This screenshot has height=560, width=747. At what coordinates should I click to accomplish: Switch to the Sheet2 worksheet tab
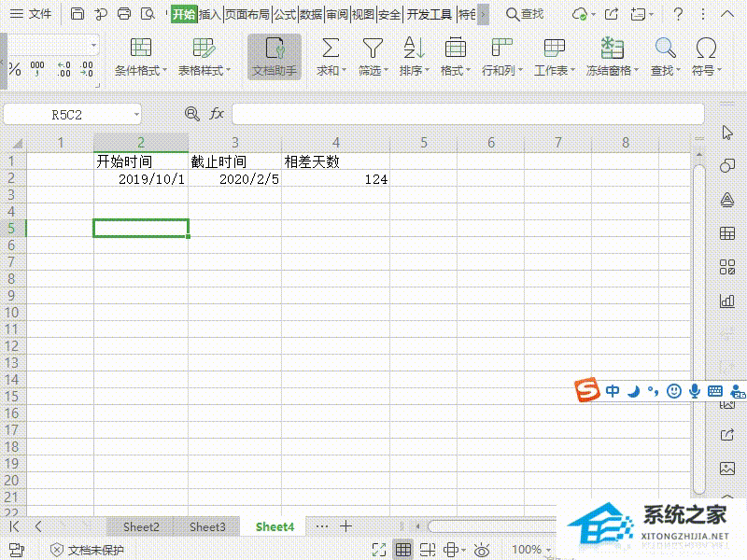(x=141, y=526)
